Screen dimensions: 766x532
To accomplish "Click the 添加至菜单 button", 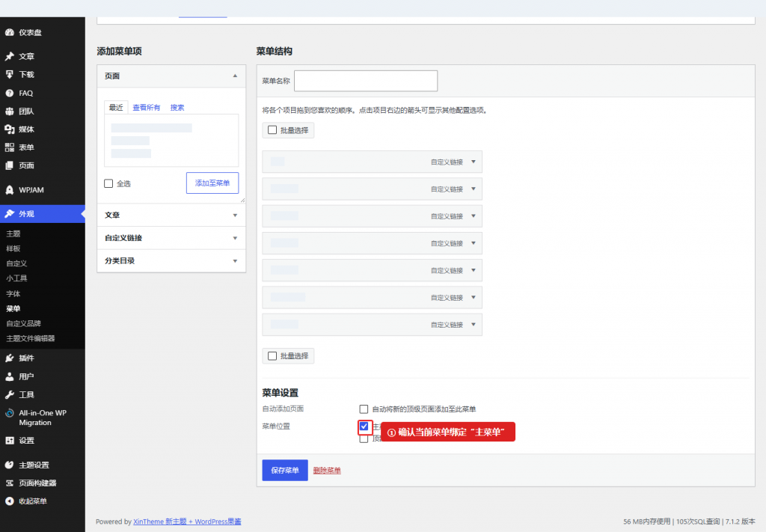I will click(x=212, y=183).
